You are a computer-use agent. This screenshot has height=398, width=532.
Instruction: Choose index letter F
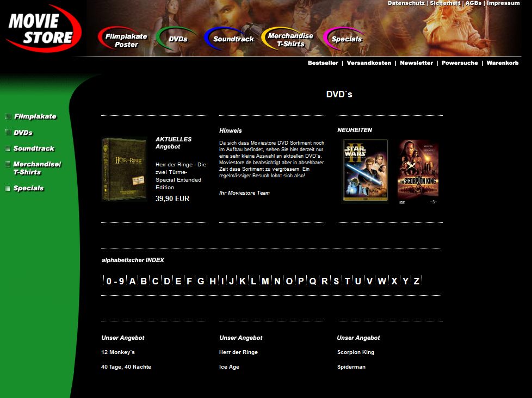pos(189,281)
